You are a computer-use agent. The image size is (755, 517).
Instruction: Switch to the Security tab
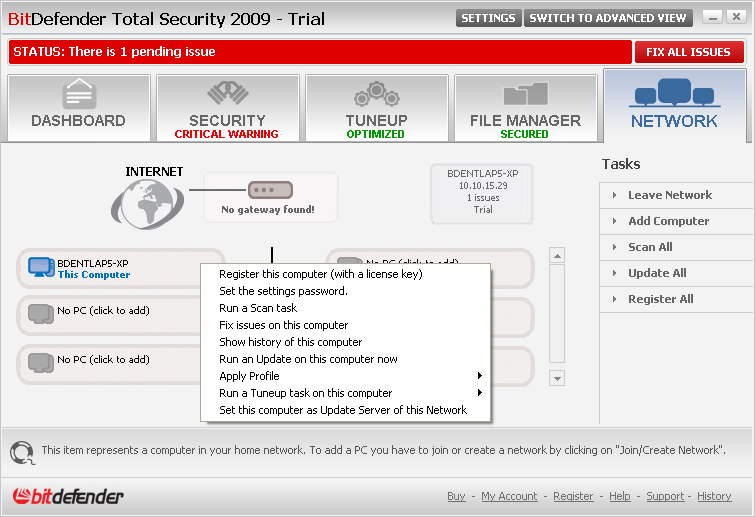(x=227, y=108)
